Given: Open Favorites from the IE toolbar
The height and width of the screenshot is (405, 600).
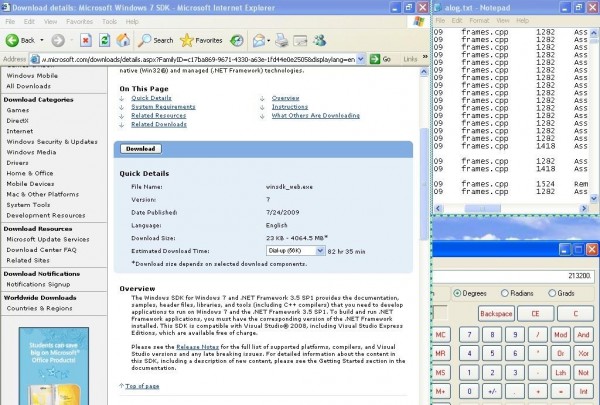Looking at the screenshot, I should click(201, 40).
